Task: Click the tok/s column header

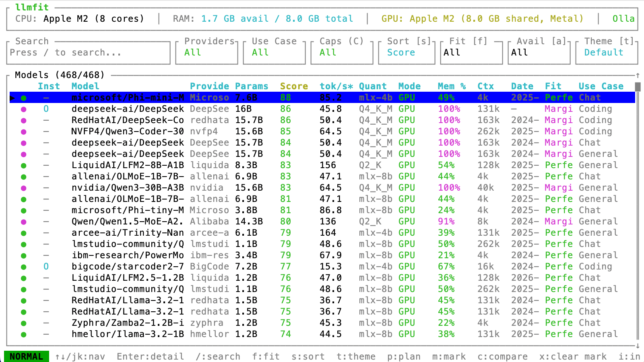Action: 336,86
